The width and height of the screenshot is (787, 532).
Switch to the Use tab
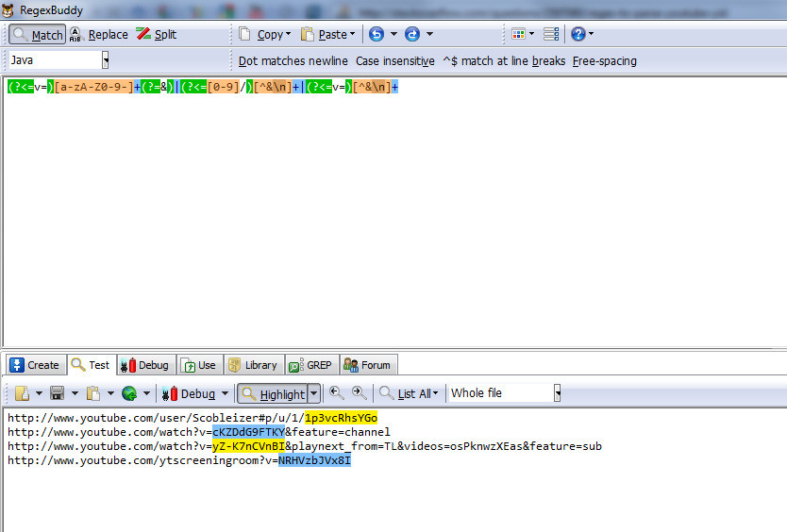(200, 365)
